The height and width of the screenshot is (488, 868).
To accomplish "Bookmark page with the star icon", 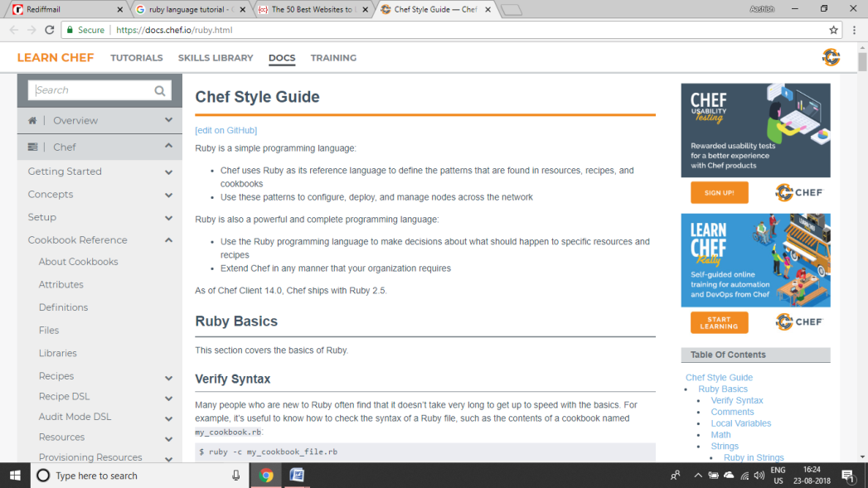I will click(x=833, y=30).
